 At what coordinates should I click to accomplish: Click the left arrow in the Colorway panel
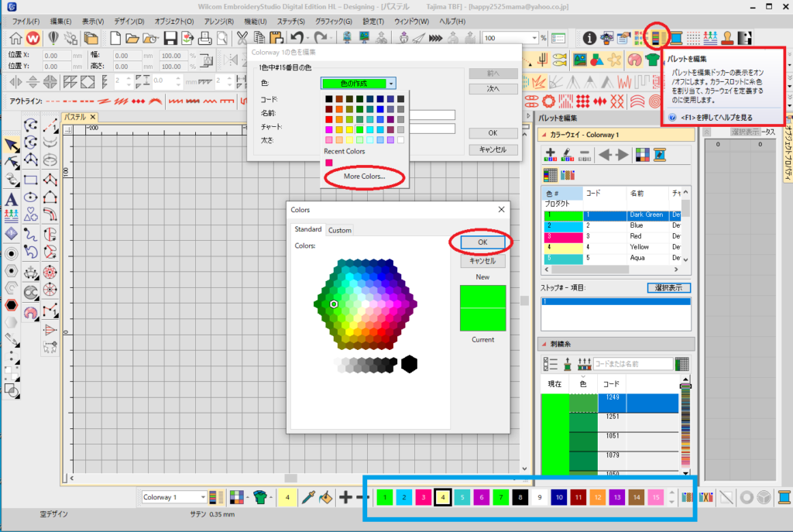[x=605, y=155]
